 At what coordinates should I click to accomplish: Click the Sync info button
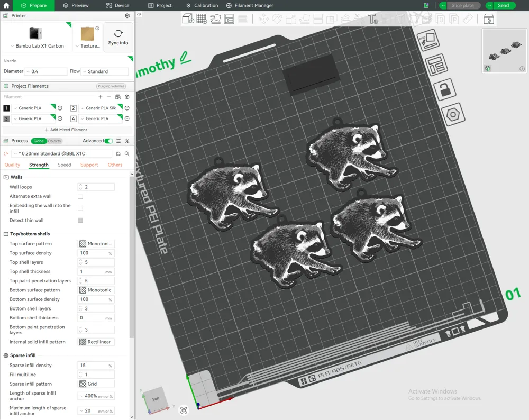118,37
